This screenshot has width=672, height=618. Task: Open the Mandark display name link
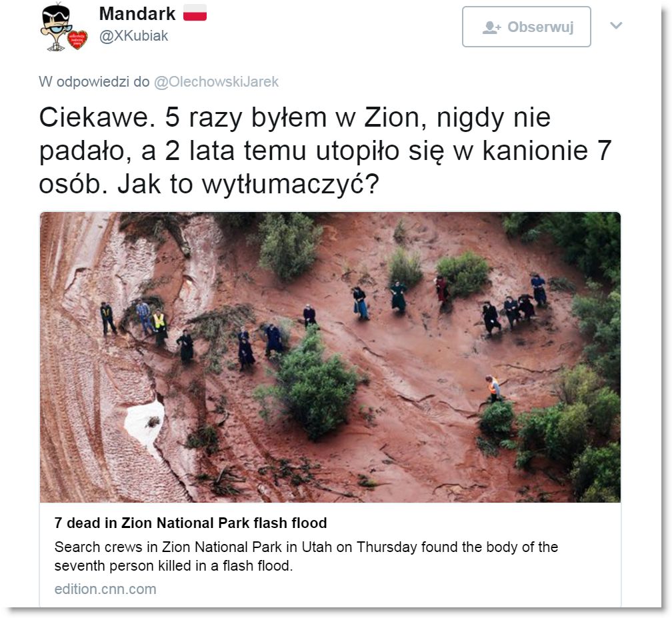[137, 14]
